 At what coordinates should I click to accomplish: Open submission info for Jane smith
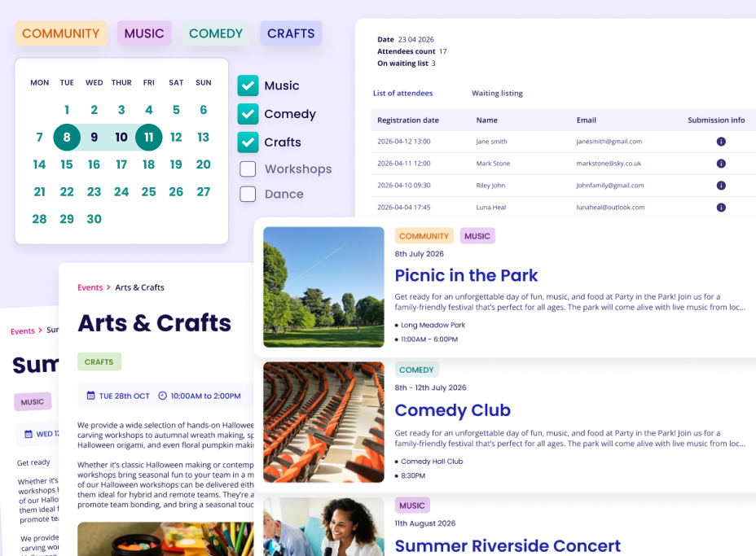click(721, 142)
